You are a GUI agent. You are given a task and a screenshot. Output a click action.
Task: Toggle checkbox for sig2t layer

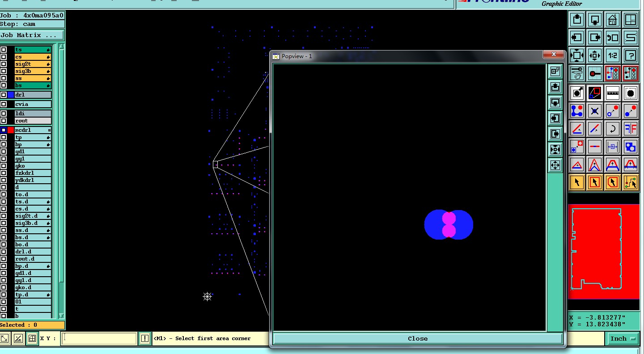pos(4,64)
